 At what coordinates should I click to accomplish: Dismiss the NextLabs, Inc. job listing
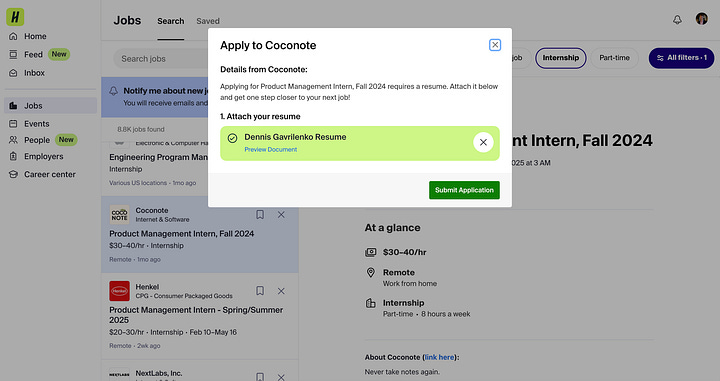281,377
